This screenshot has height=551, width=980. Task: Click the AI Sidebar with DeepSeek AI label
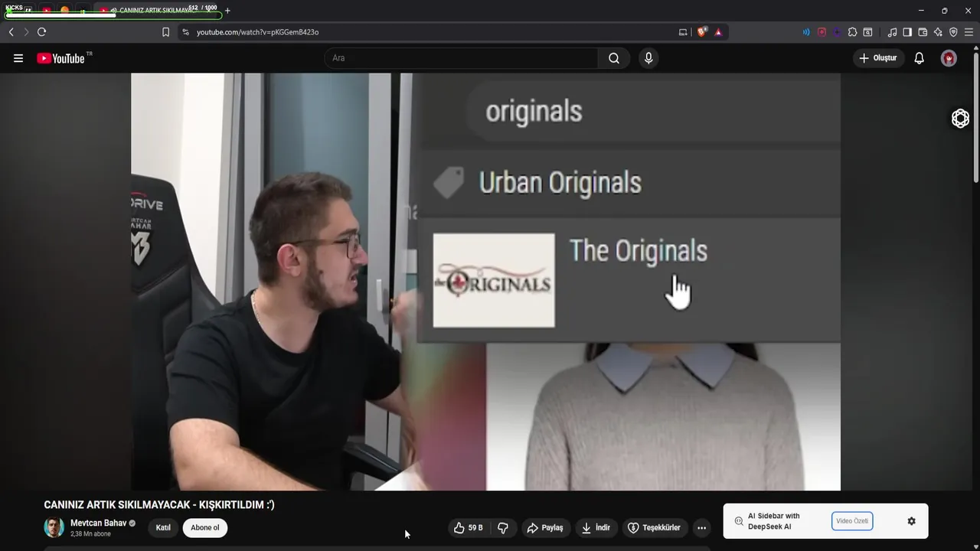(x=773, y=521)
